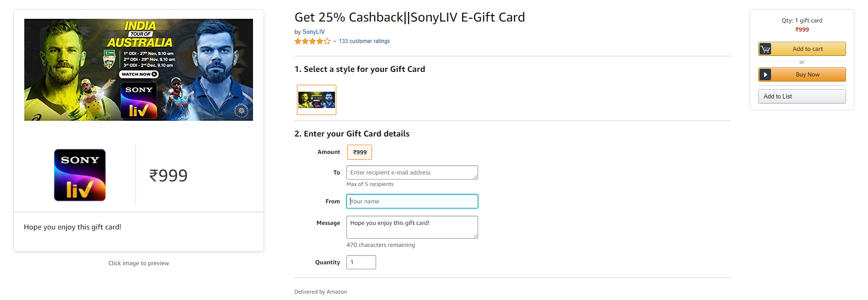Click the Add to List button
The image size is (868, 300).
click(802, 97)
